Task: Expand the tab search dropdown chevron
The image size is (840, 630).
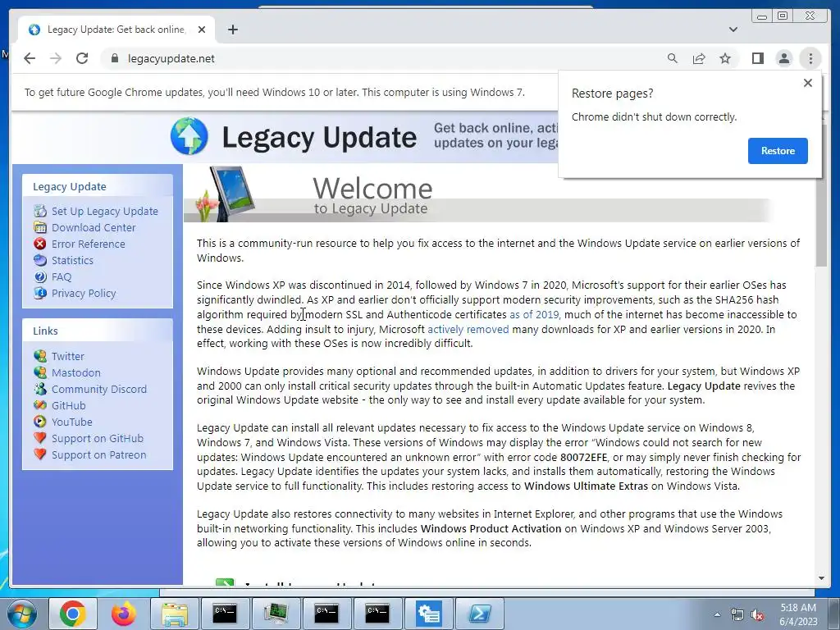Action: click(733, 30)
